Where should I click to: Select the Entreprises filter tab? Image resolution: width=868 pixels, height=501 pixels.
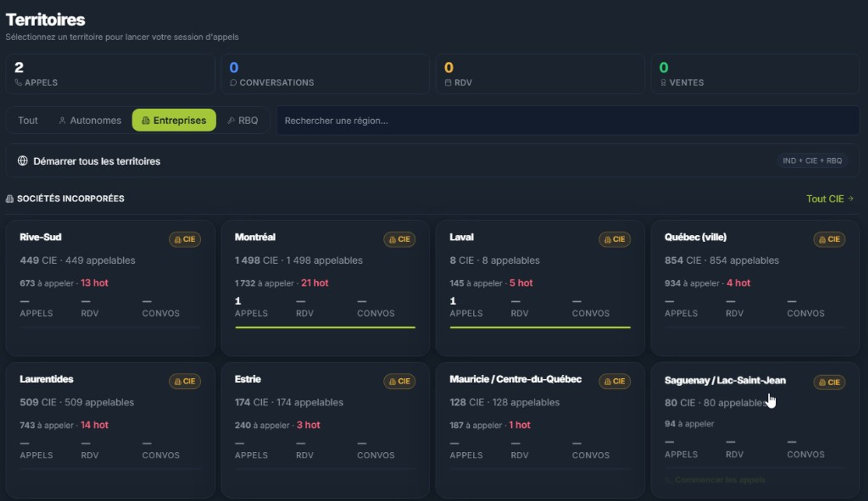pyautogui.click(x=174, y=120)
